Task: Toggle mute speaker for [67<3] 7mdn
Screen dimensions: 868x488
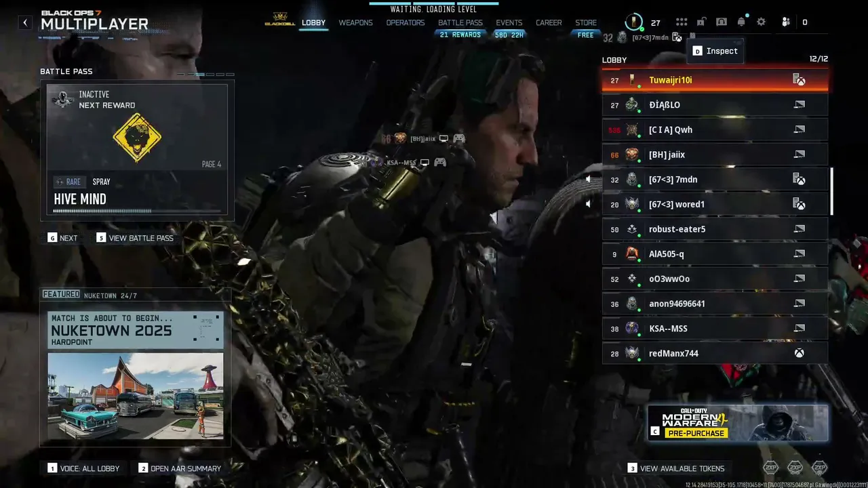Action: [589, 180]
